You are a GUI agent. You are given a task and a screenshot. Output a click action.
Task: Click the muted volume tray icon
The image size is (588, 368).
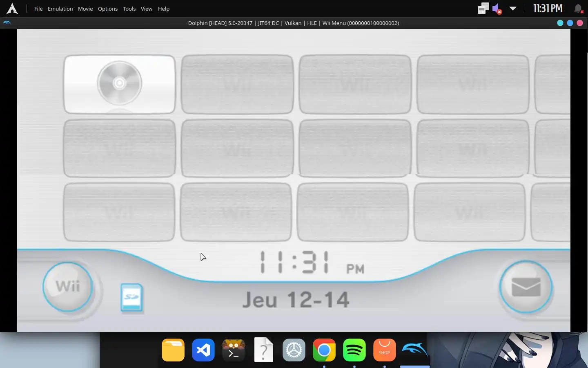pyautogui.click(x=497, y=9)
